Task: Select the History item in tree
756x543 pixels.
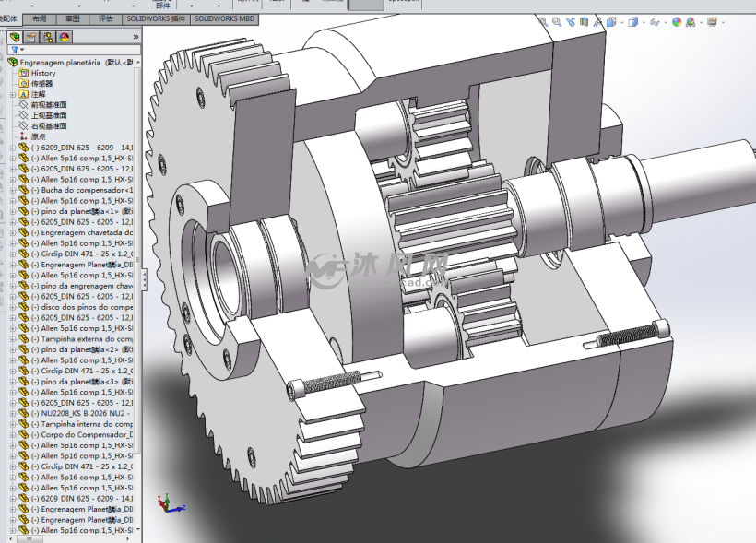Action: 42,73
